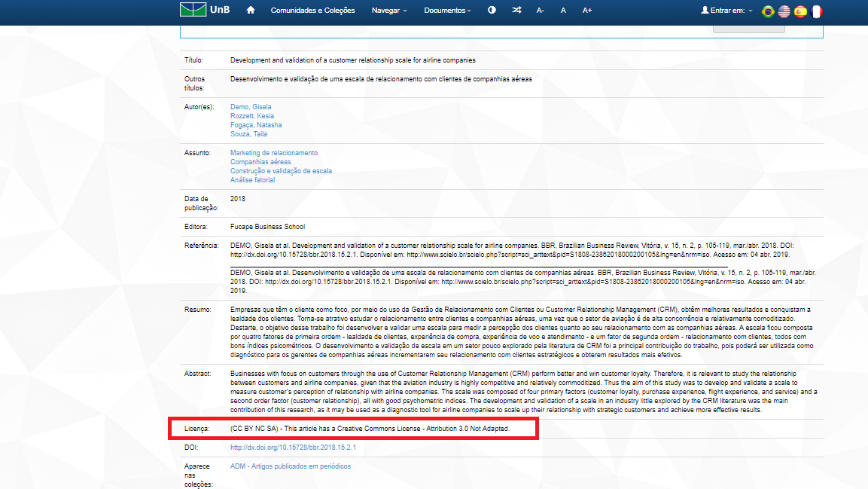Screen dimensions: 868x489
Task: Switch language using the Spain flag
Action: pyautogui.click(x=800, y=11)
